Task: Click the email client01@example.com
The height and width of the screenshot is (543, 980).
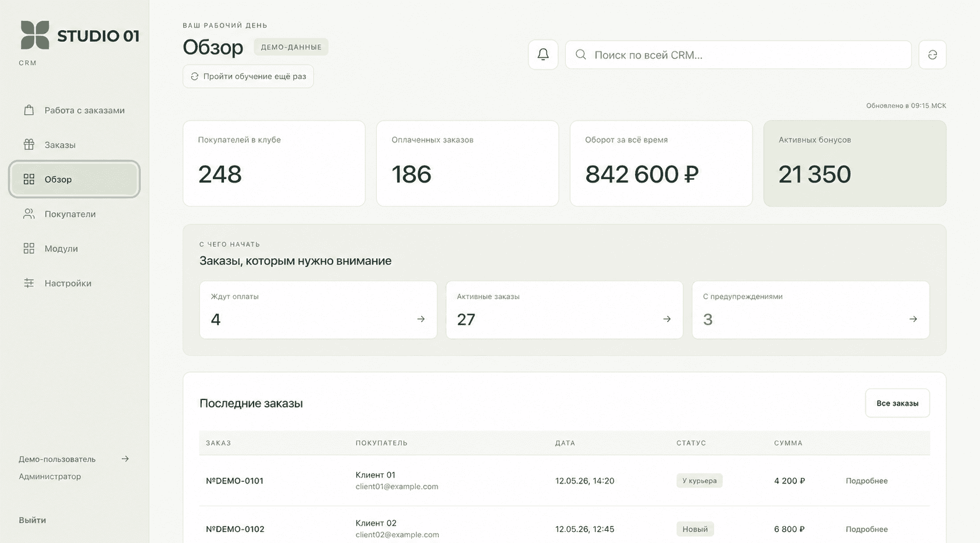Action: [397, 487]
